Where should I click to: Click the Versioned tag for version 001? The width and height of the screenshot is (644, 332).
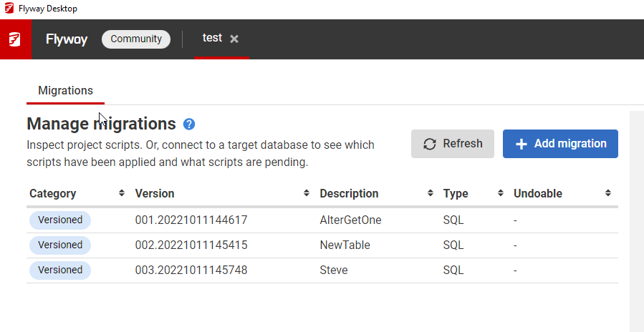pos(60,220)
